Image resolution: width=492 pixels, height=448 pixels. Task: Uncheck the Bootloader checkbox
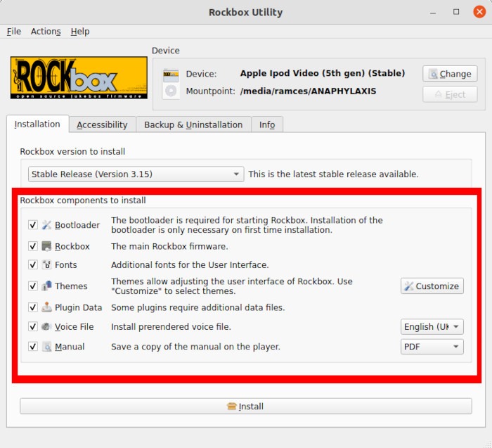(x=32, y=225)
